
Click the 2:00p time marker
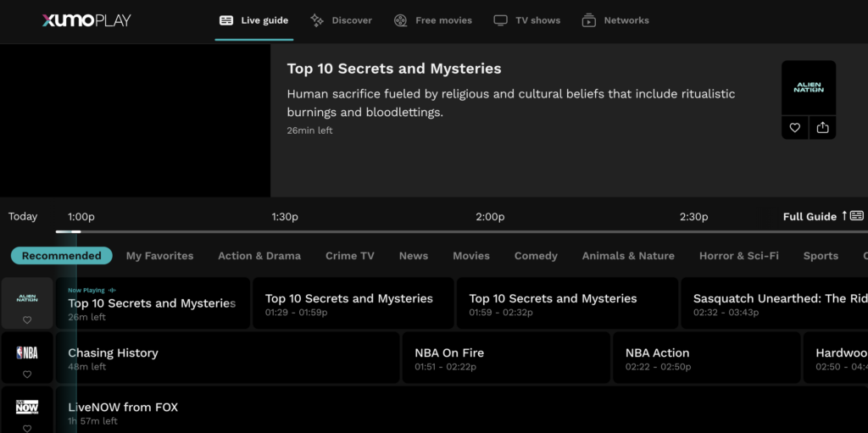490,217
